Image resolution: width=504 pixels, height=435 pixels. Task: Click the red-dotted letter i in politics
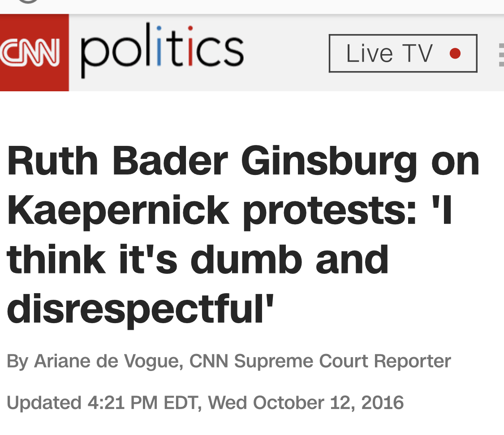(190, 46)
